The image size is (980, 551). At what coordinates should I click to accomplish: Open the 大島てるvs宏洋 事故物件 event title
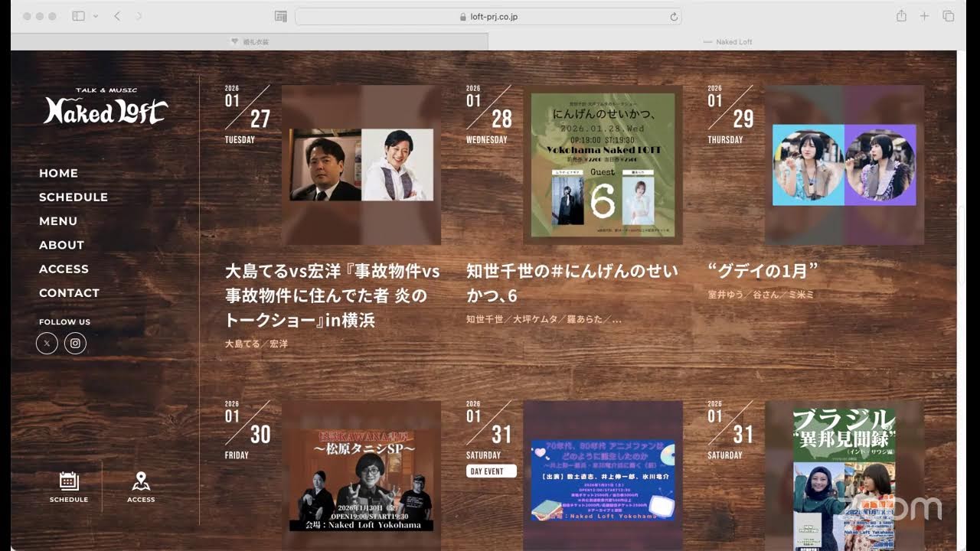click(x=333, y=295)
